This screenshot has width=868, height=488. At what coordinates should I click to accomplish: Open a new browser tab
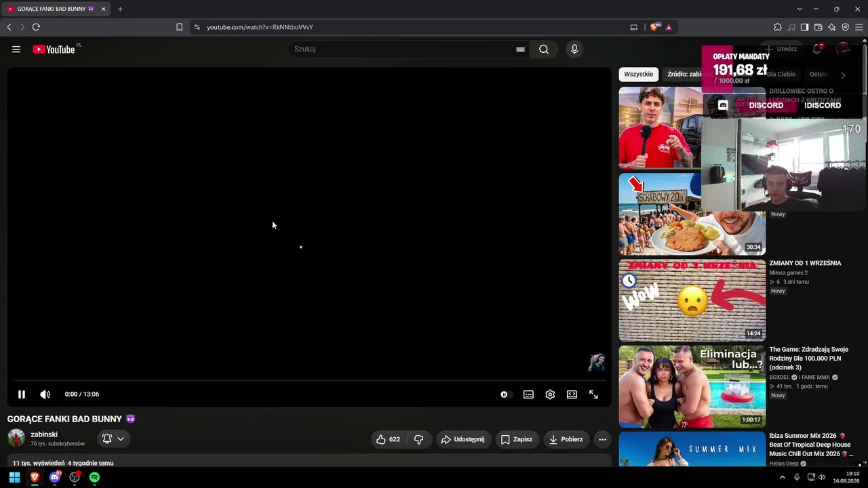(120, 9)
